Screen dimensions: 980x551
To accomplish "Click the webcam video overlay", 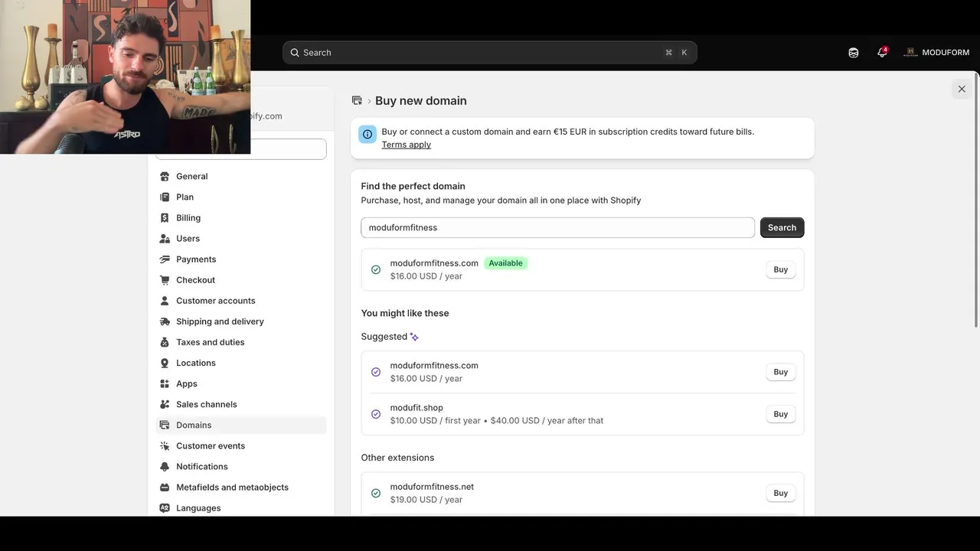I will (x=125, y=77).
